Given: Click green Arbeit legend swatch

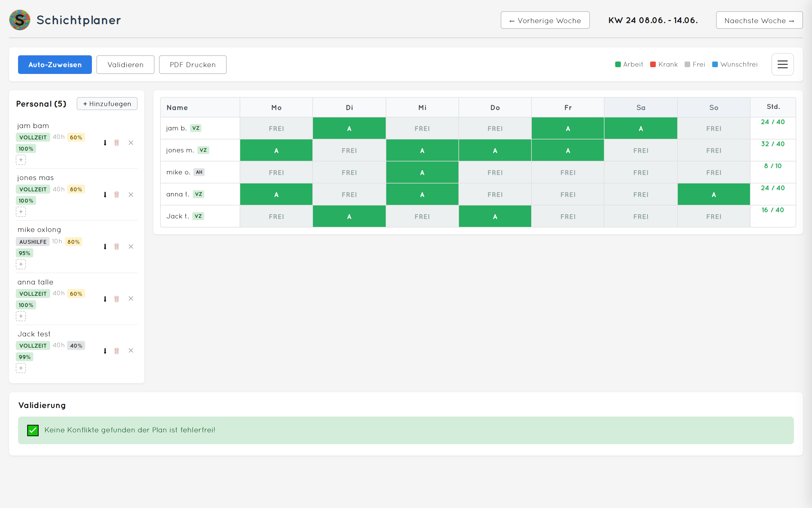Looking at the screenshot, I should (618, 64).
